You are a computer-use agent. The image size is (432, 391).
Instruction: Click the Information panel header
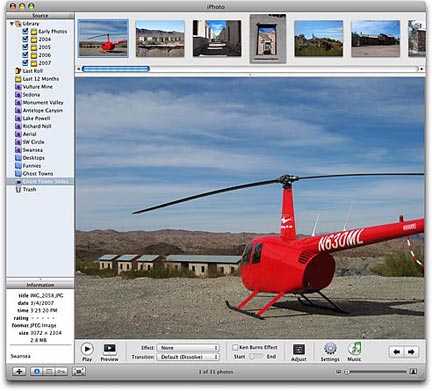(x=40, y=285)
